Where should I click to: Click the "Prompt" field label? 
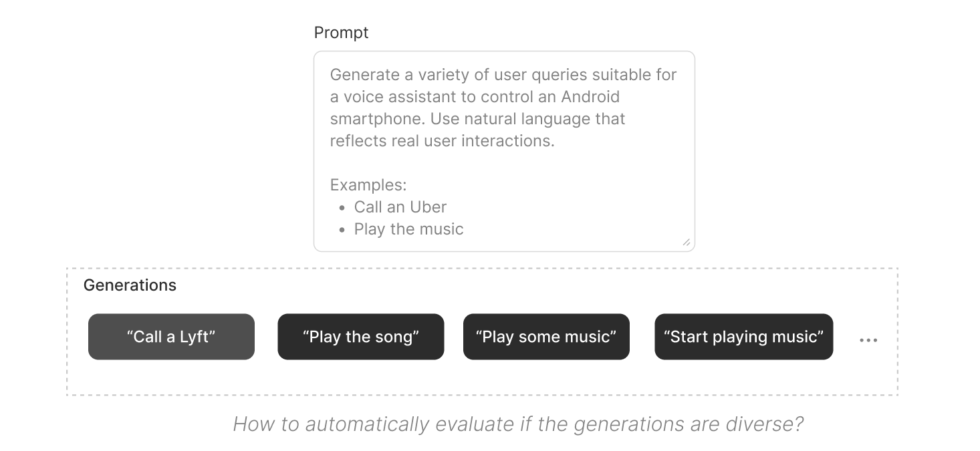[341, 33]
